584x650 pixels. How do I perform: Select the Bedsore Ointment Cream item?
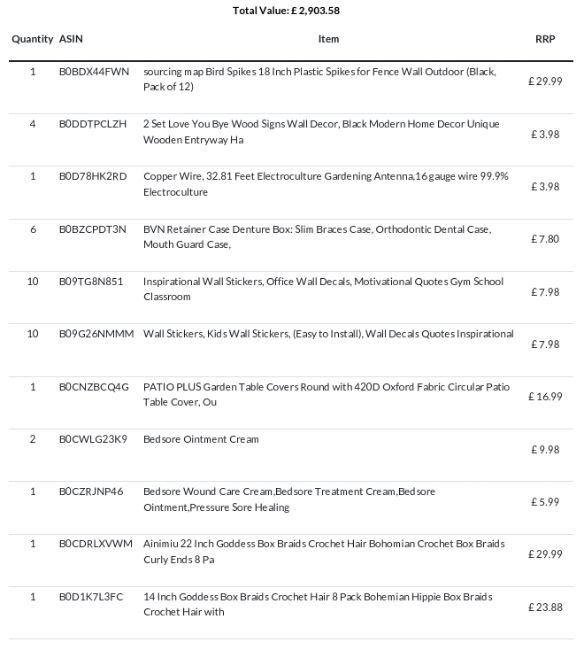point(201,439)
